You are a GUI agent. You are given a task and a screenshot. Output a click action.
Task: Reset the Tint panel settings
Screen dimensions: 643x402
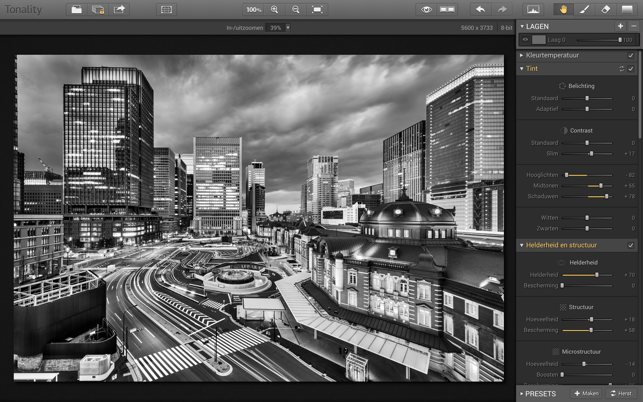pyautogui.click(x=622, y=69)
